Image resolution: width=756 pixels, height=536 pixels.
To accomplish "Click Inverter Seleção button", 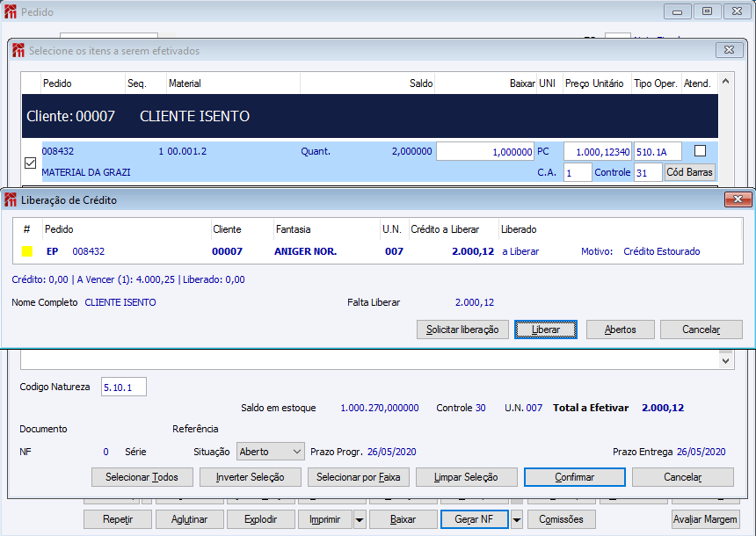I will click(x=251, y=477).
